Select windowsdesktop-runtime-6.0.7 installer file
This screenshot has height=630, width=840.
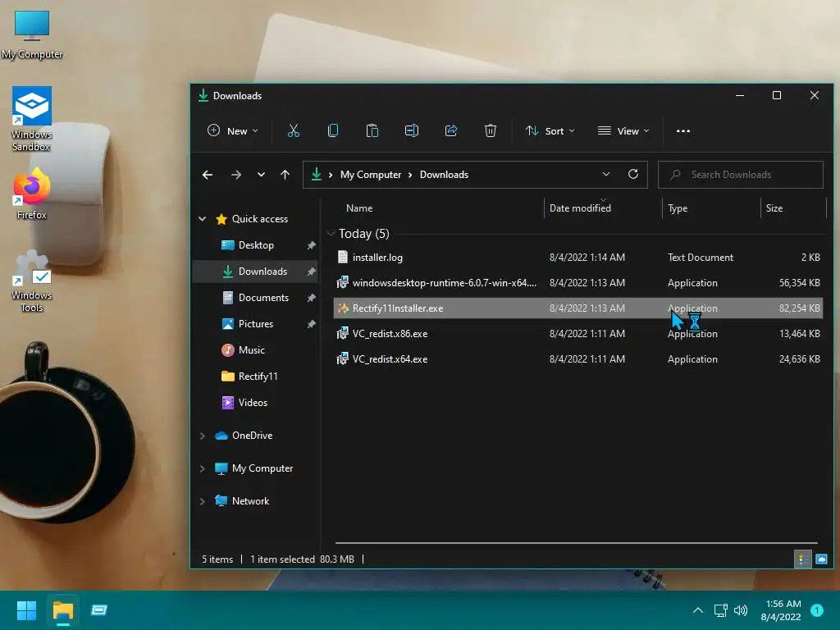pos(578,283)
